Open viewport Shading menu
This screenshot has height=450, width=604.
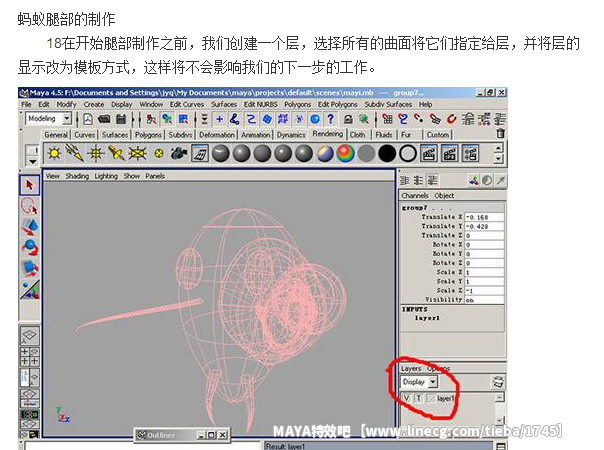[77, 176]
